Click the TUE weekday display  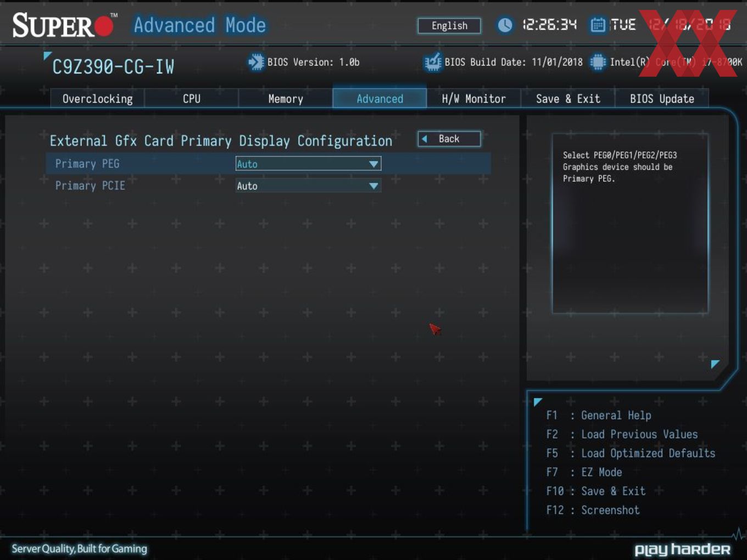[623, 25]
